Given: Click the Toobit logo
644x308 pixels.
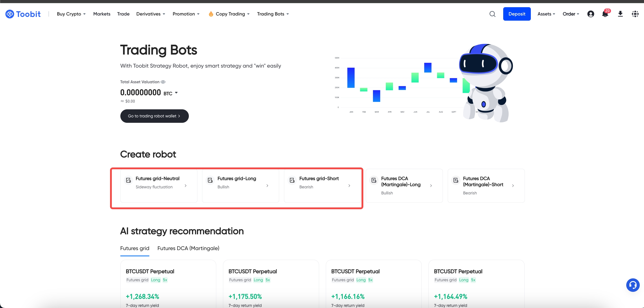Looking at the screenshot, I should 23,14.
